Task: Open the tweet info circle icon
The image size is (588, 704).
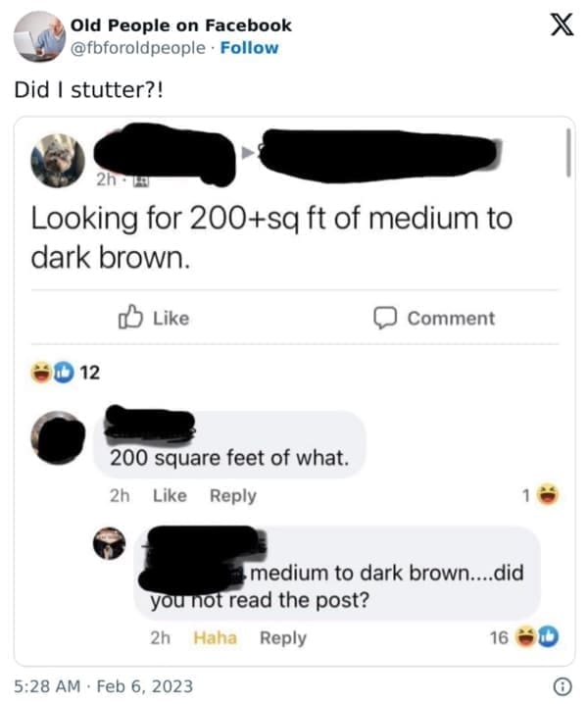Action: 562,686
